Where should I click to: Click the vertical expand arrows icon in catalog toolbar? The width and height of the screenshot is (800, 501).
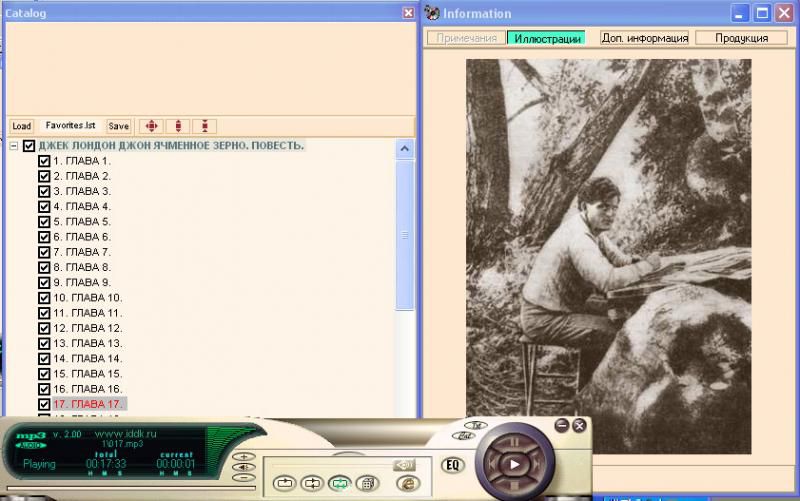(x=177, y=126)
